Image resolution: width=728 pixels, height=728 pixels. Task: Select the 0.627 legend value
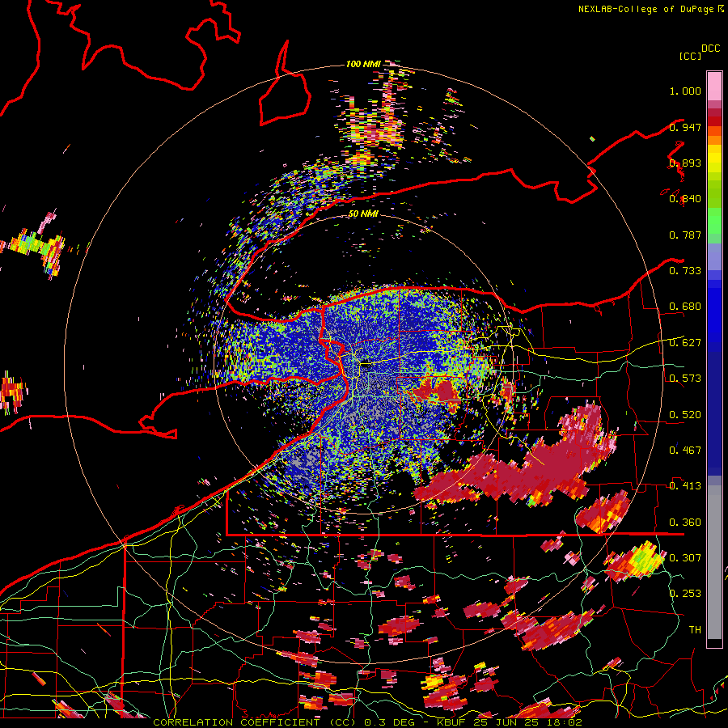coord(685,343)
